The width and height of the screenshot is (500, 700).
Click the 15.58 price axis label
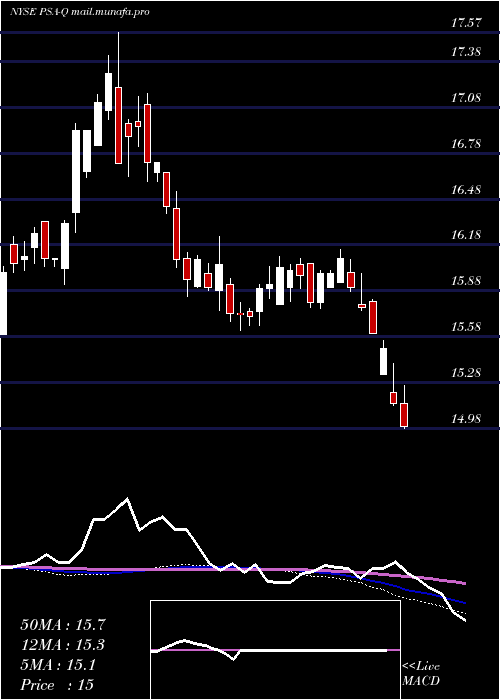pyautogui.click(x=466, y=326)
